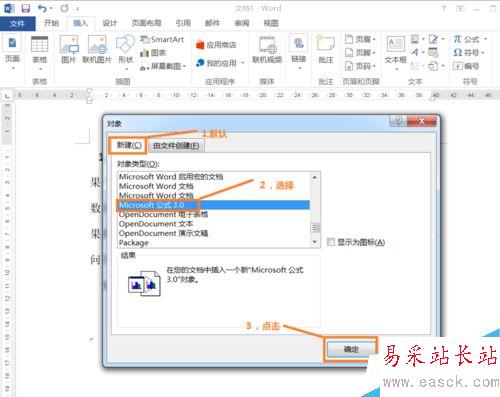Insert a SmartArt graphic
Screen dimensions: 500x397
click(x=162, y=39)
